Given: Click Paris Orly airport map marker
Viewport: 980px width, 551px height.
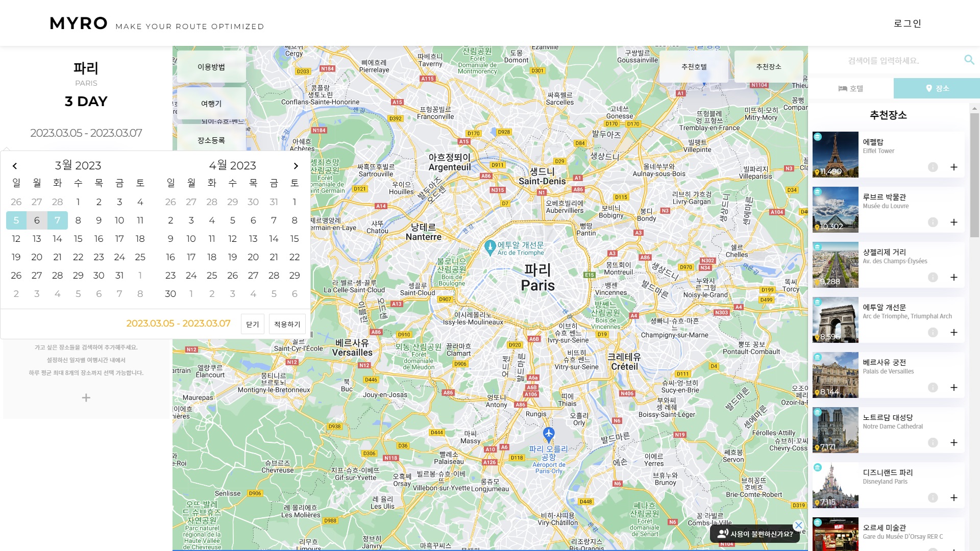Looking at the screenshot, I should click(549, 434).
